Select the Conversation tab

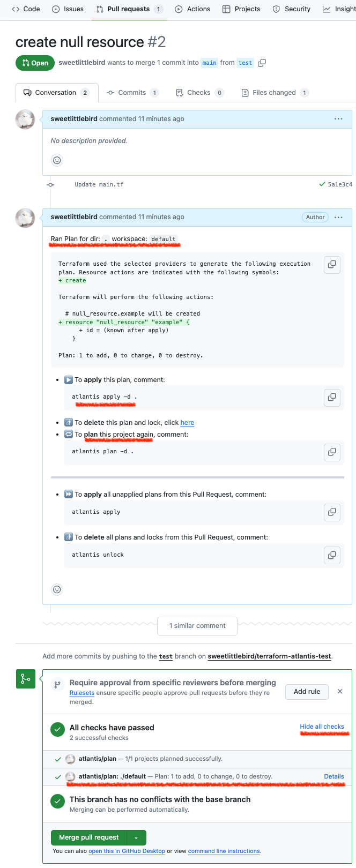point(57,93)
